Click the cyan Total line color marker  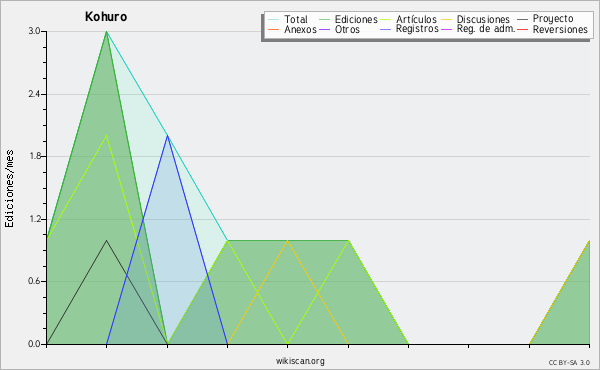point(274,20)
